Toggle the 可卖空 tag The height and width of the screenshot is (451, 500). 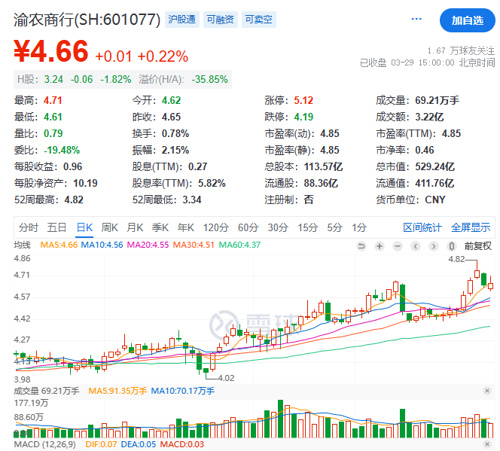coord(259,19)
